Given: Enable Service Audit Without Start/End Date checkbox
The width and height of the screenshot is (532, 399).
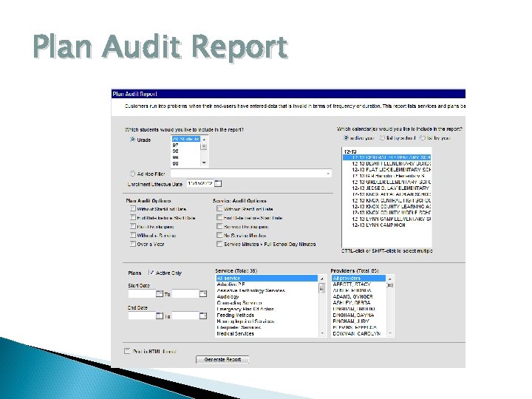Looking at the screenshot, I should click(x=219, y=208).
